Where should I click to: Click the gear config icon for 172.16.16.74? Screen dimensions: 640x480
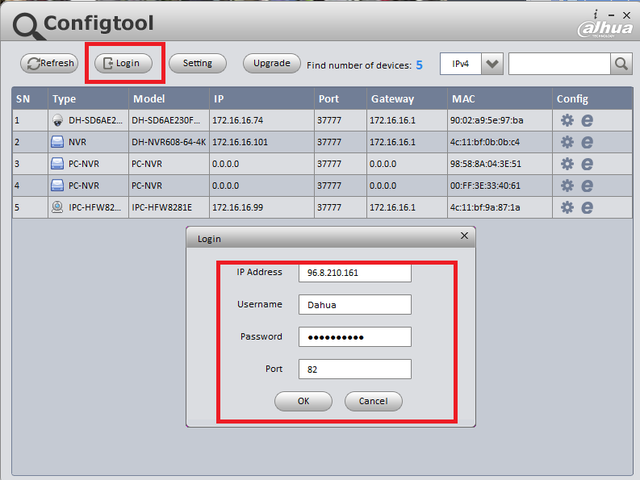click(x=567, y=120)
